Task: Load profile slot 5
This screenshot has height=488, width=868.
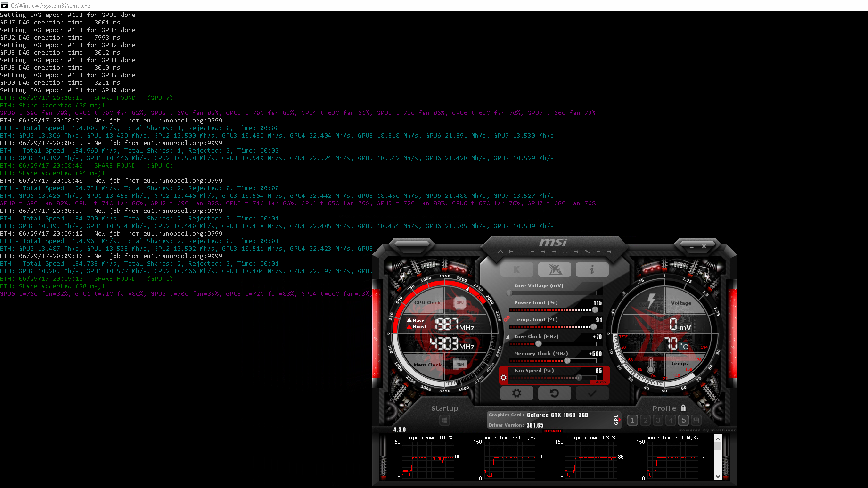Action: click(684, 420)
